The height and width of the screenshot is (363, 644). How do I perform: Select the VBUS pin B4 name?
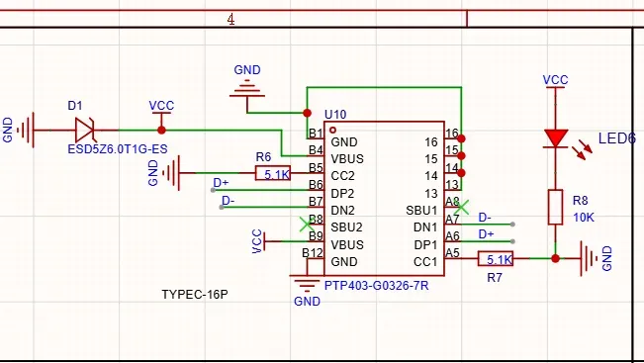347,159
